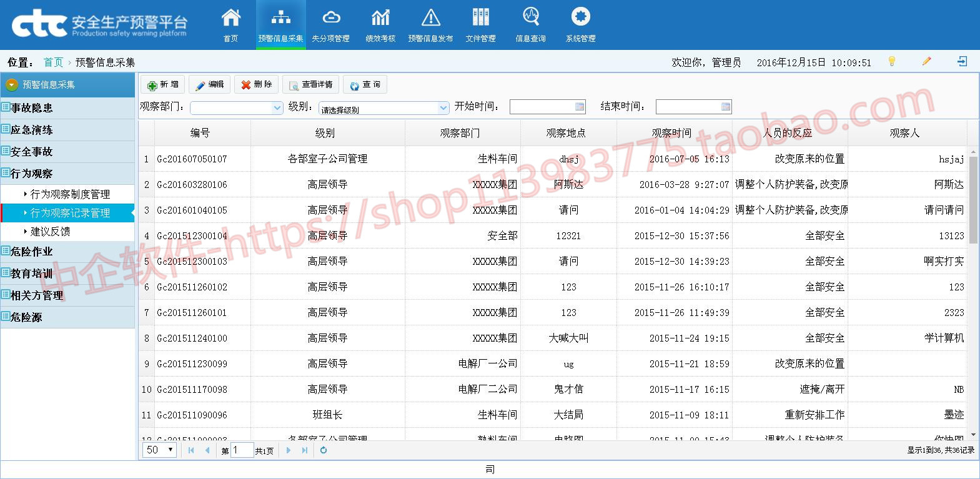Open the 开始时间 calendar picker icon
Image resolution: width=980 pixels, height=479 pixels.
coord(580,107)
